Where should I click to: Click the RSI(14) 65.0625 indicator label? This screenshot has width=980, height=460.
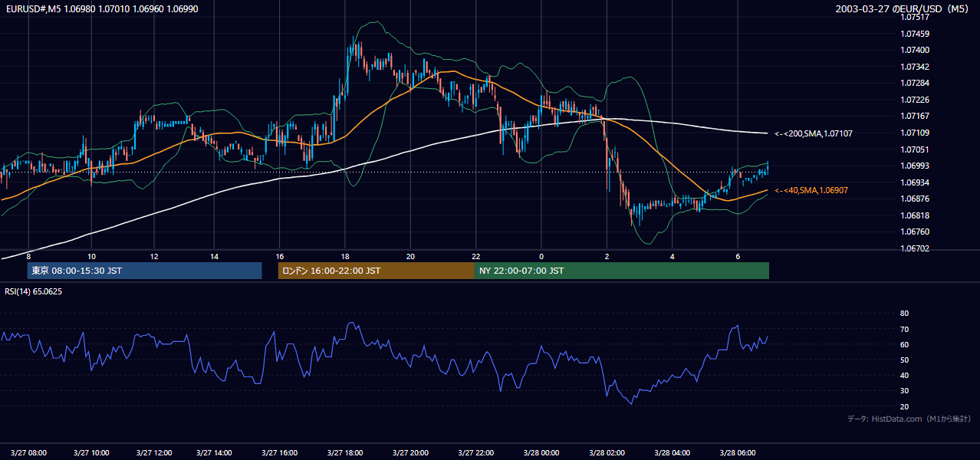(x=34, y=291)
